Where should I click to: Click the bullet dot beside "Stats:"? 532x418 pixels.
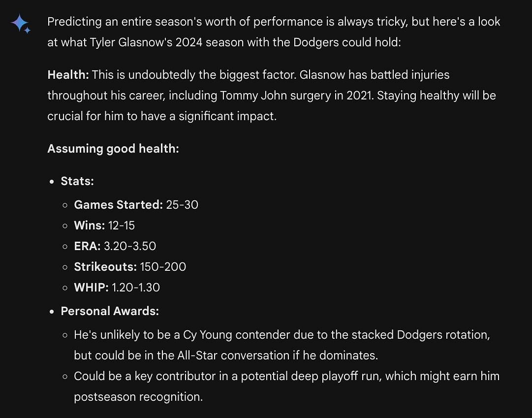(52, 182)
